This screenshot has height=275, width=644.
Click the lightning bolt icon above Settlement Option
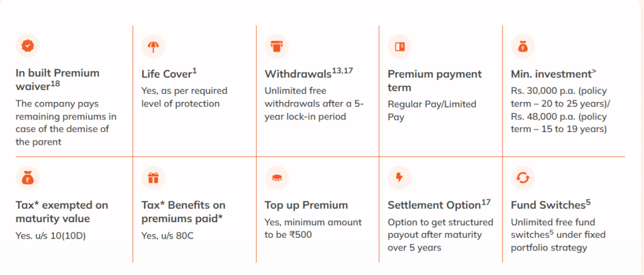[399, 177]
